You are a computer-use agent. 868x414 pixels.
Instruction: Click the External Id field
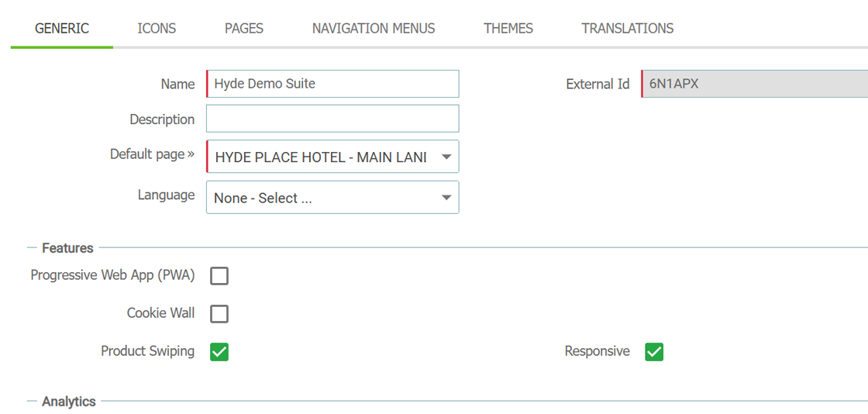pyautogui.click(x=755, y=84)
